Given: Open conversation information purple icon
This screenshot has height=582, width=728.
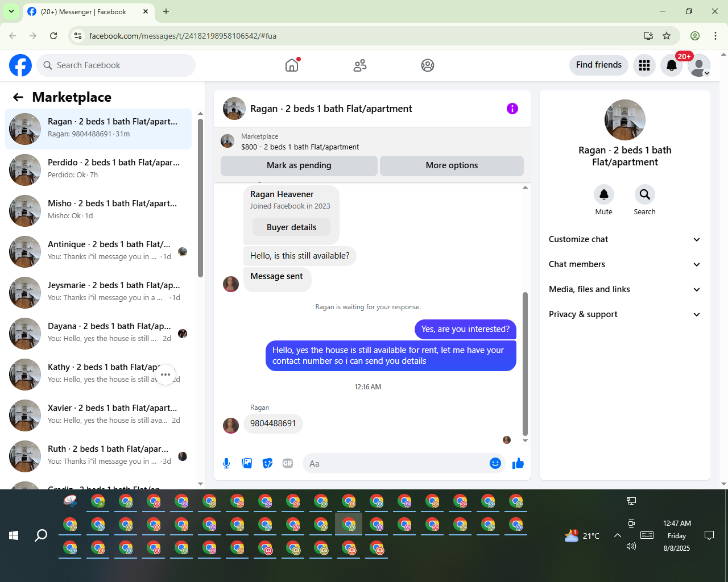Looking at the screenshot, I should click(512, 109).
